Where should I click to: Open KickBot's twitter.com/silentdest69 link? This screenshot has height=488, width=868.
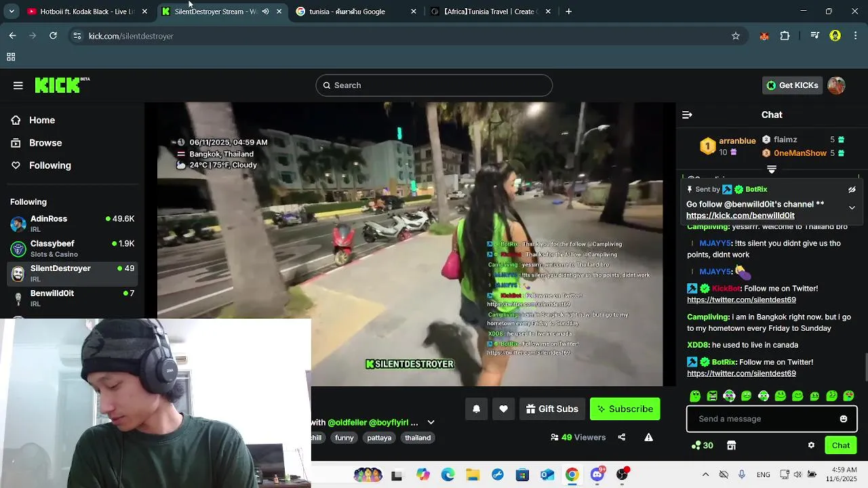741,300
